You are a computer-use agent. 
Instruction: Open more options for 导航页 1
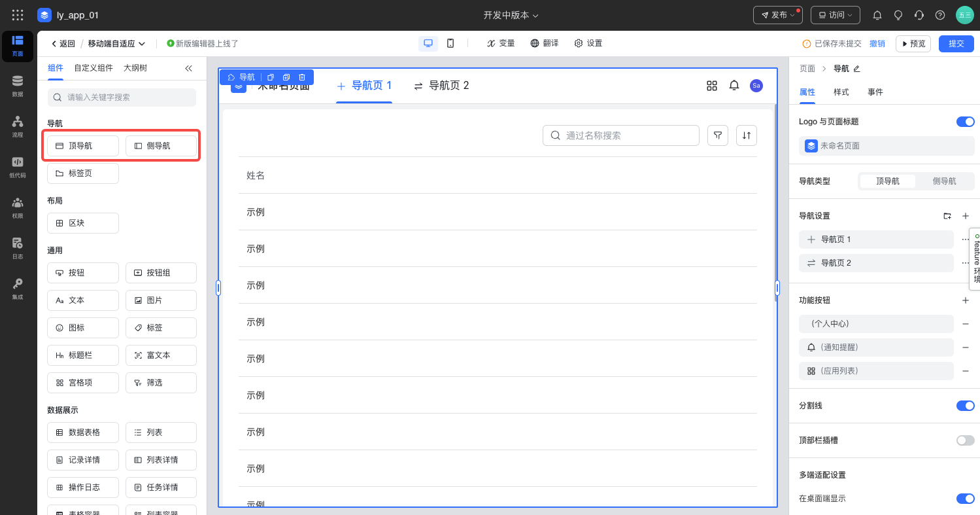coord(966,240)
